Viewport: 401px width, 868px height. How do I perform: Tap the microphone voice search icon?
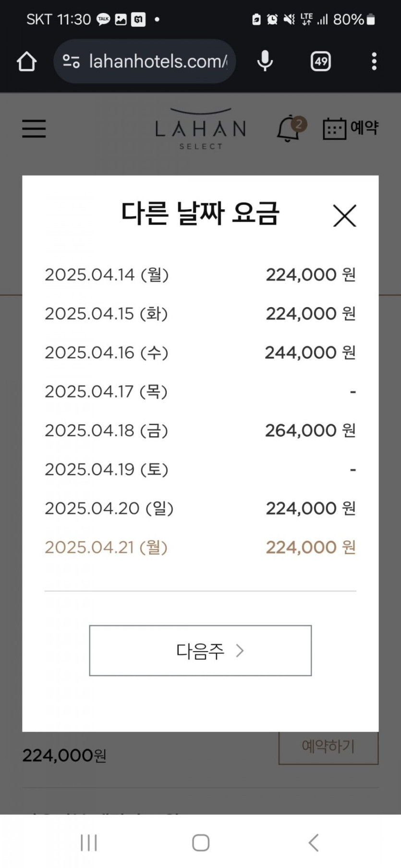coord(265,61)
